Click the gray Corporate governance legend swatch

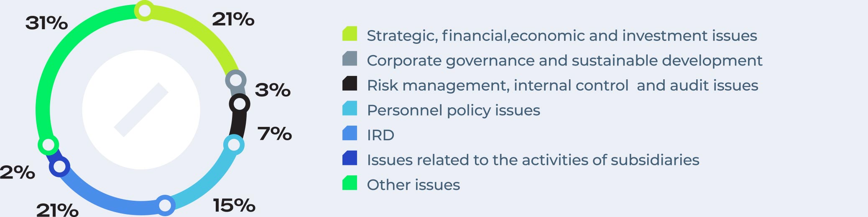[350, 58]
